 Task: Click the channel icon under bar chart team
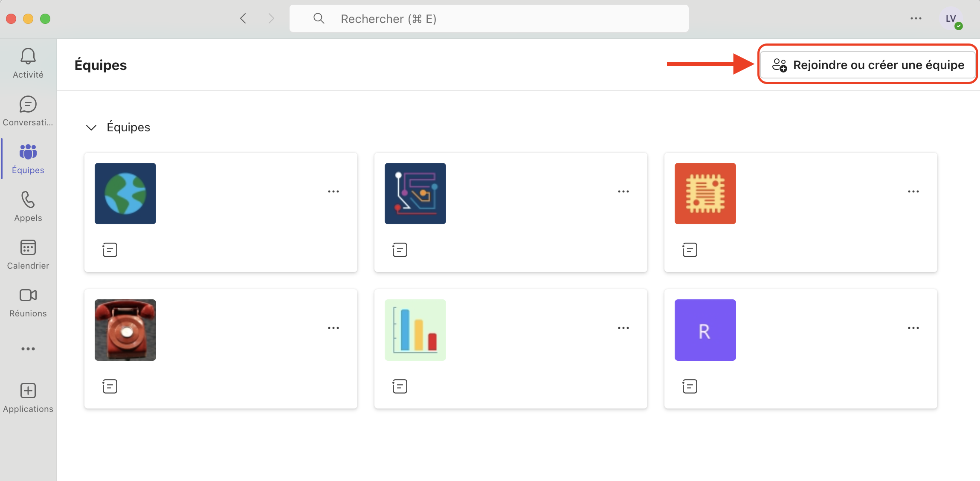point(400,386)
